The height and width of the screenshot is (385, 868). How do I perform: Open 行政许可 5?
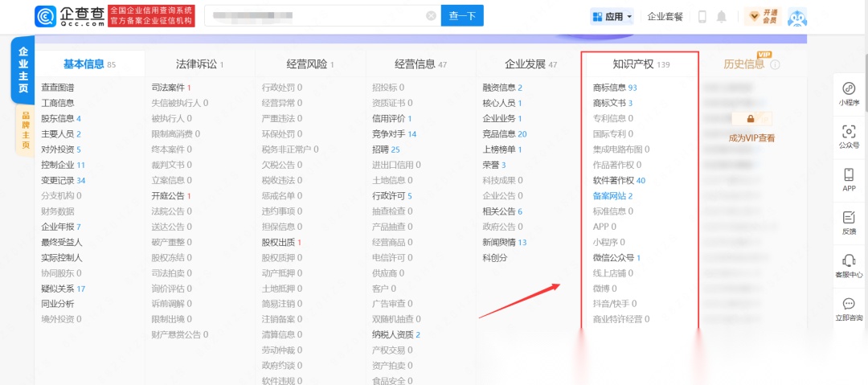(392, 195)
